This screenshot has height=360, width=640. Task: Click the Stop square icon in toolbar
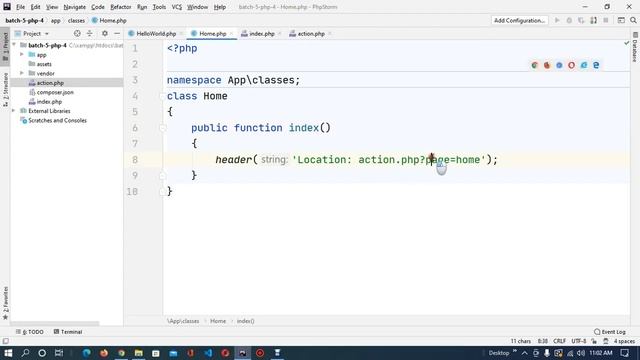coord(606,20)
